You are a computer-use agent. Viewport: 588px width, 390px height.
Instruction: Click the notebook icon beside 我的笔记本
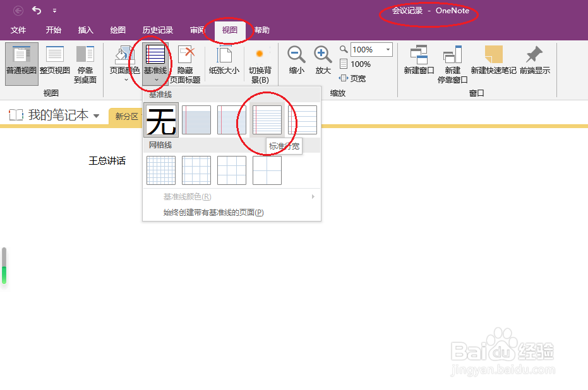(x=16, y=115)
